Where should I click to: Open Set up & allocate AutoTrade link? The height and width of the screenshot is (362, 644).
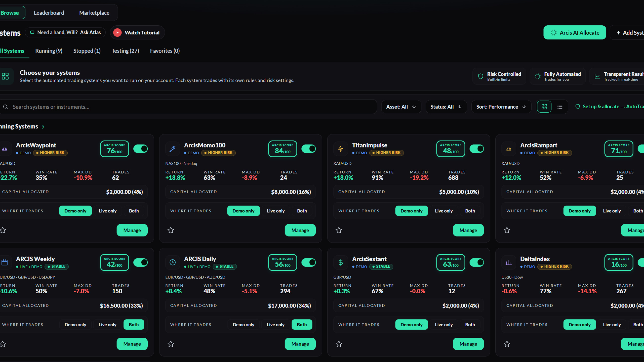pyautogui.click(x=610, y=107)
